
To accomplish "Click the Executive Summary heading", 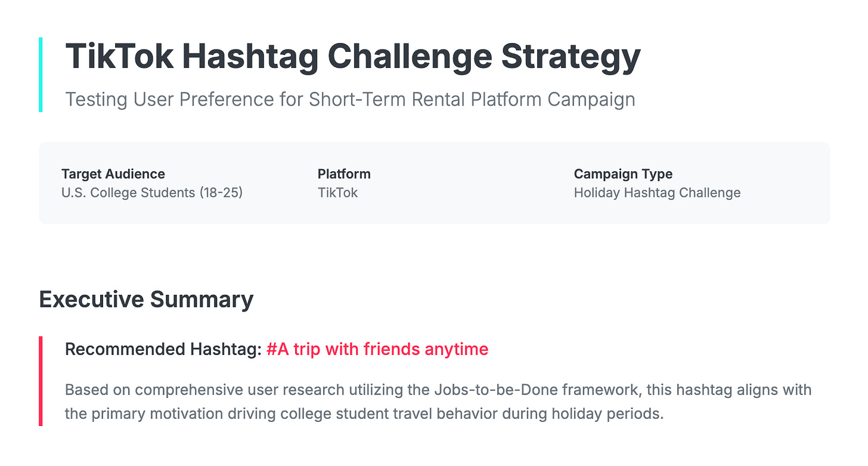I will [146, 300].
